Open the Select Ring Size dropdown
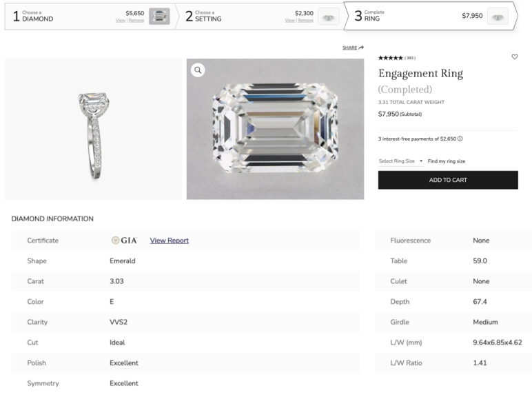Image resolution: width=532 pixels, height=397 pixels. [x=400, y=161]
